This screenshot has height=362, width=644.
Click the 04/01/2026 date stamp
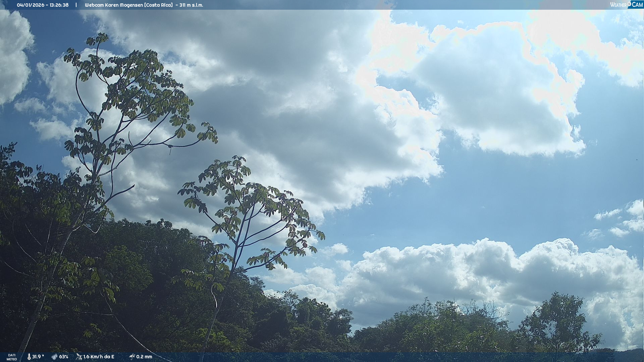coord(31,5)
